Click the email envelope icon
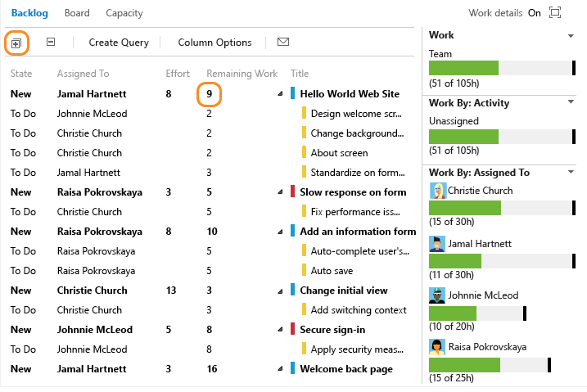The image size is (587, 392). pyautogui.click(x=283, y=42)
